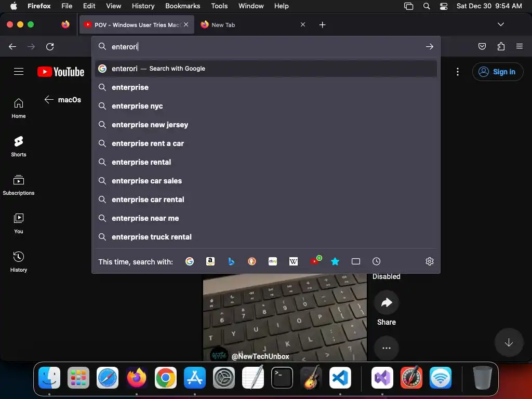Go back to previous page
The height and width of the screenshot is (399, 532).
pyautogui.click(x=12, y=46)
